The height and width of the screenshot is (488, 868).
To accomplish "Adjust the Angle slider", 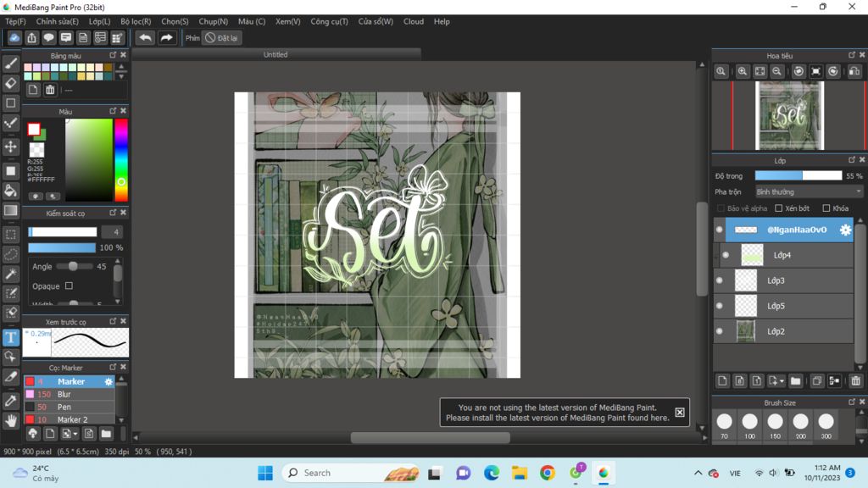I will [x=73, y=267].
